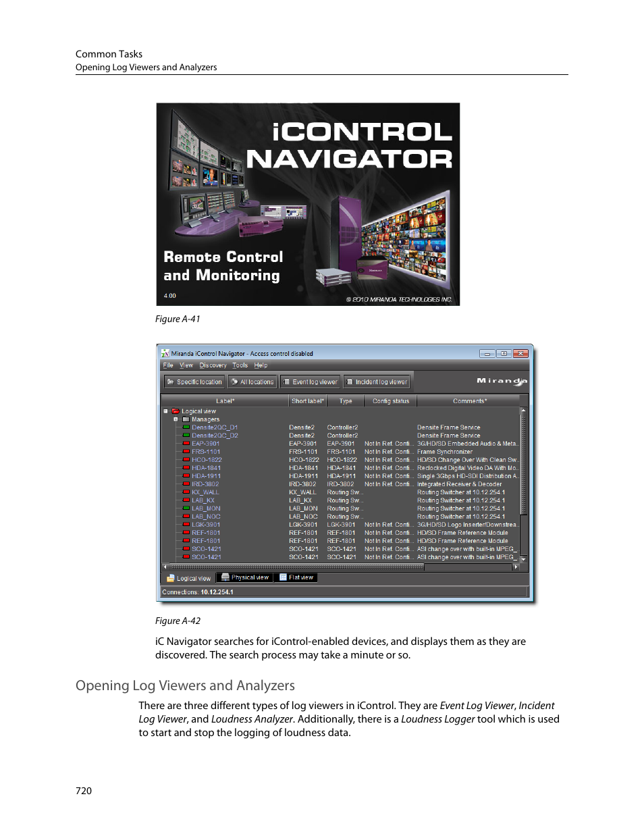Viewport: 644px width, 834px height.
Task: Click the Comments* column header
Action: 469,401
